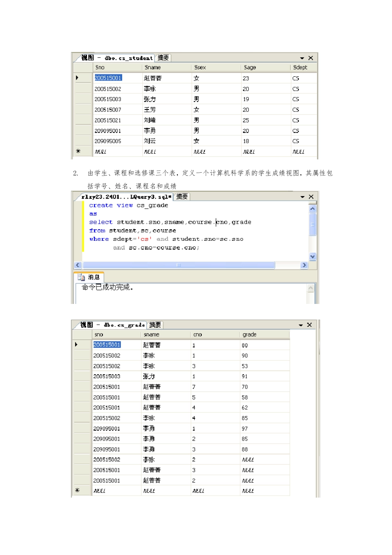Select grade cell 80 in cs_grade

[264, 345]
